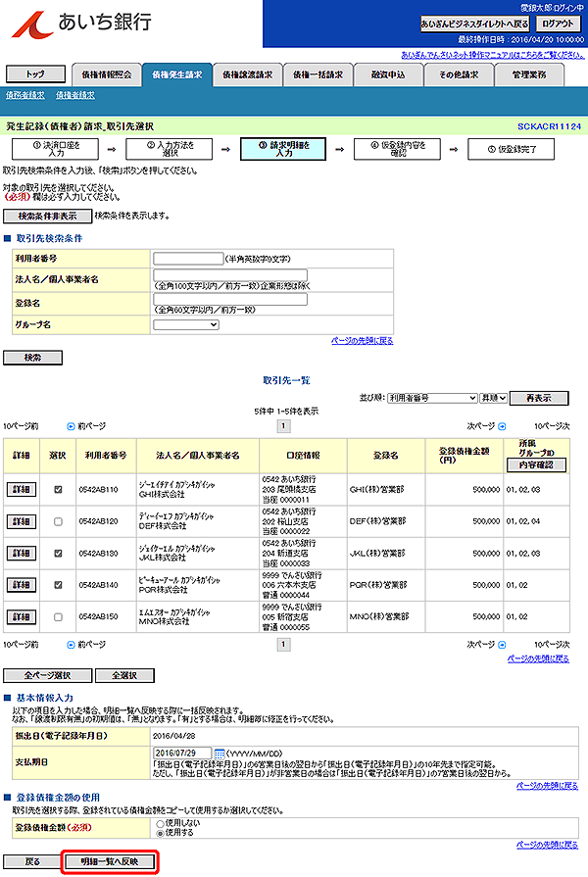Switch to the 債権情報照会 tab
This screenshot has width=588, height=877.
pos(106,74)
